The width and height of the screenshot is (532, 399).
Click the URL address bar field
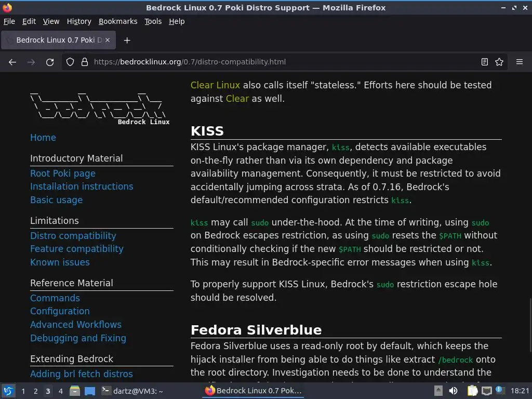coord(284,62)
